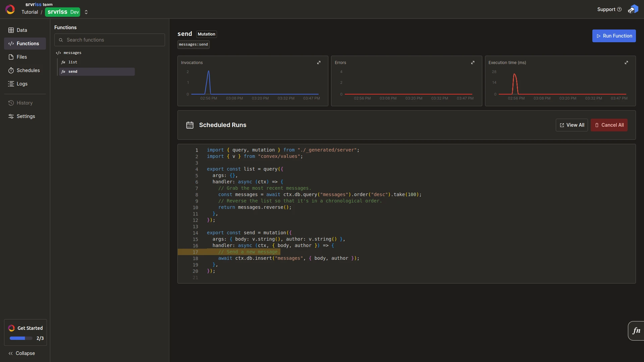Open the Get Started checklist

point(25,333)
